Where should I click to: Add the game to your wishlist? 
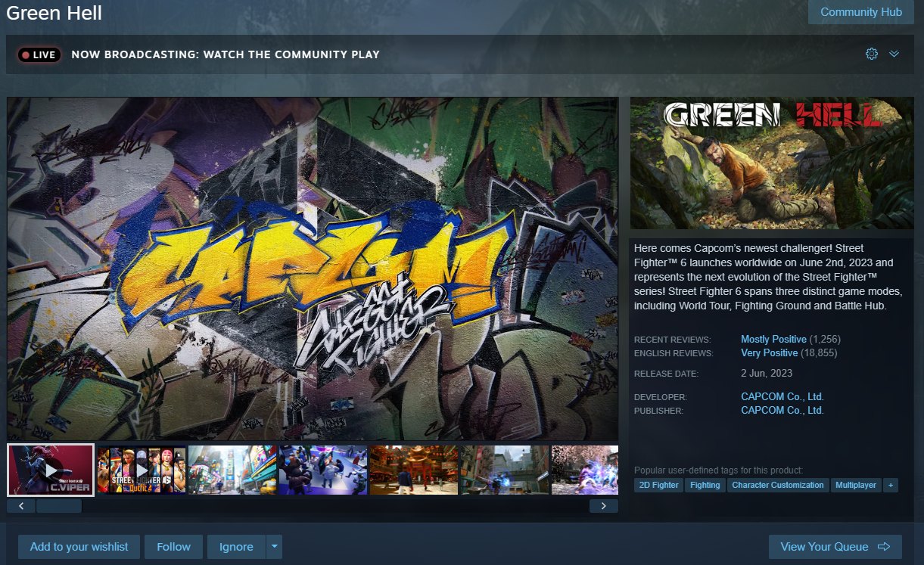click(x=79, y=547)
